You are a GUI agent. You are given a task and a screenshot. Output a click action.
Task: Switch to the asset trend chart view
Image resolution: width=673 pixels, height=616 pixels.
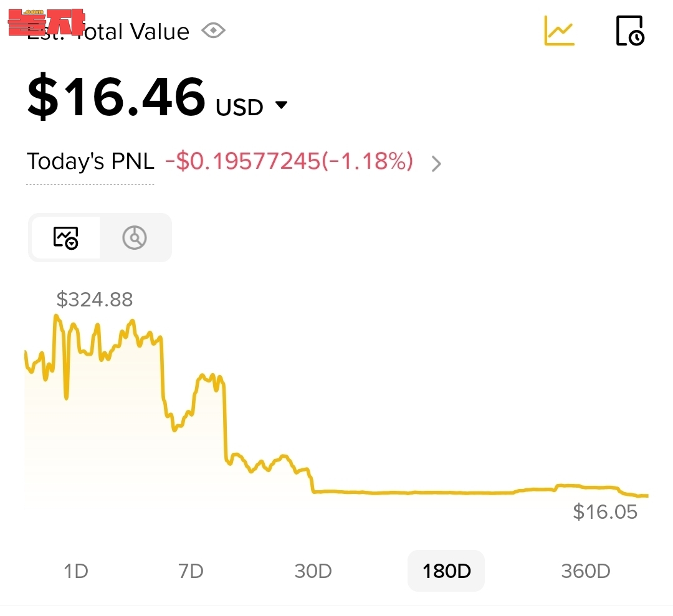65,237
